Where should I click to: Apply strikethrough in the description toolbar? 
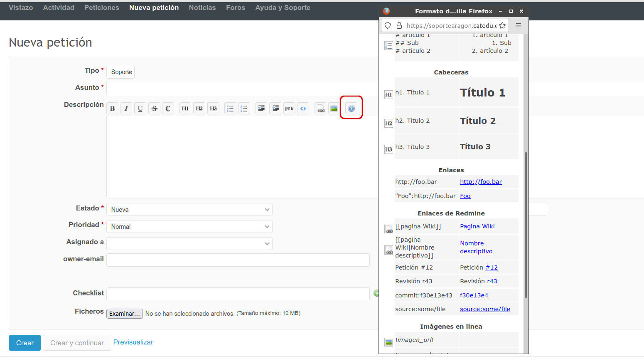point(155,109)
